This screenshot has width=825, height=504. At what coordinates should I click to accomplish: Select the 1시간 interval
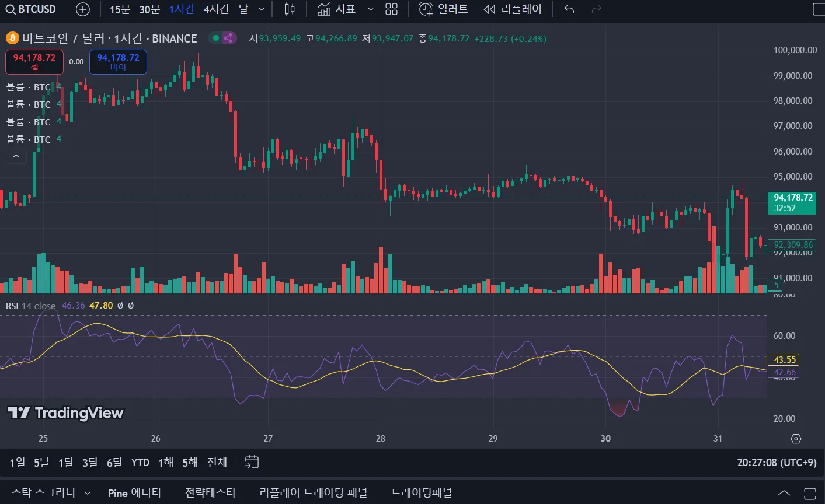182,9
